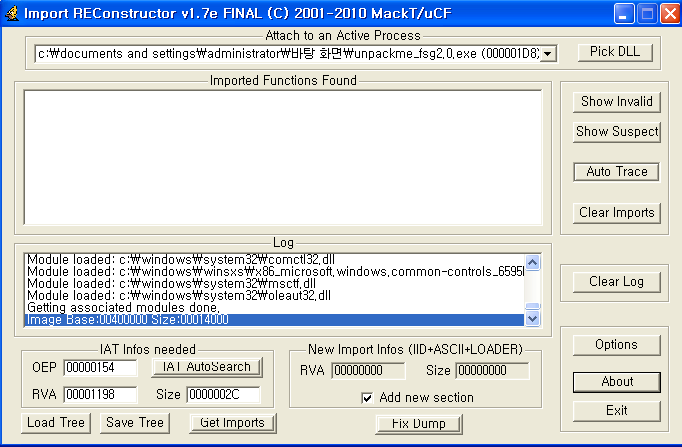Click Fix Dump
The height and width of the screenshot is (447, 682).
[x=419, y=424]
